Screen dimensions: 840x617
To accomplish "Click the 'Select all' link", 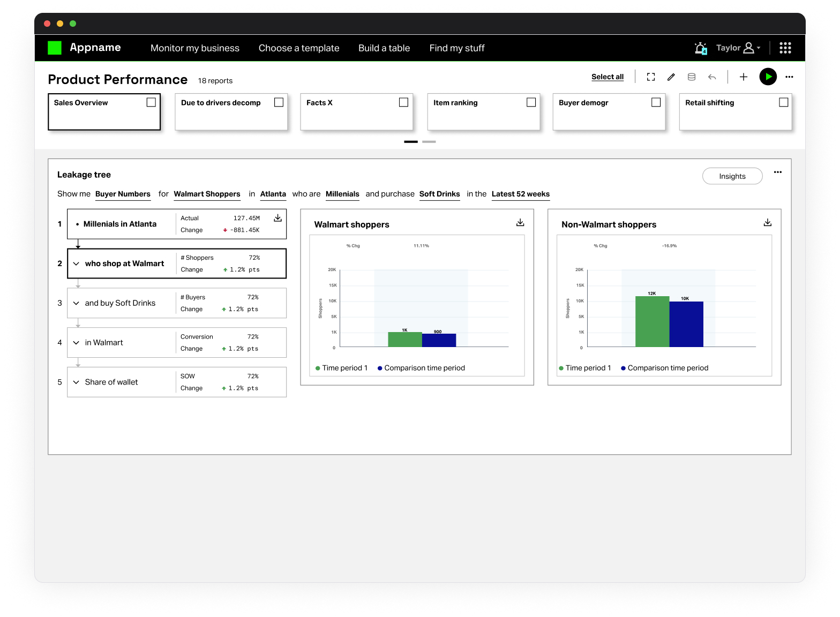I will click(x=607, y=77).
